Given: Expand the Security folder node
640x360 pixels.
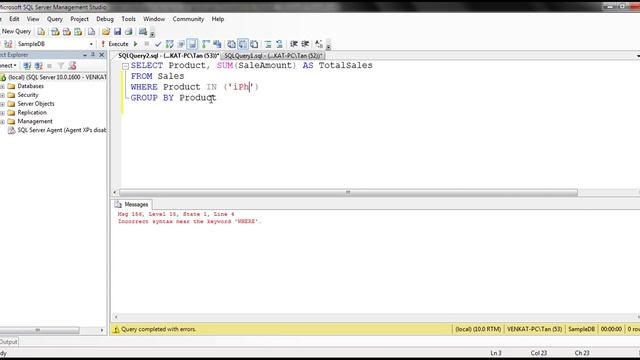Looking at the screenshot, I should (x=2, y=95).
